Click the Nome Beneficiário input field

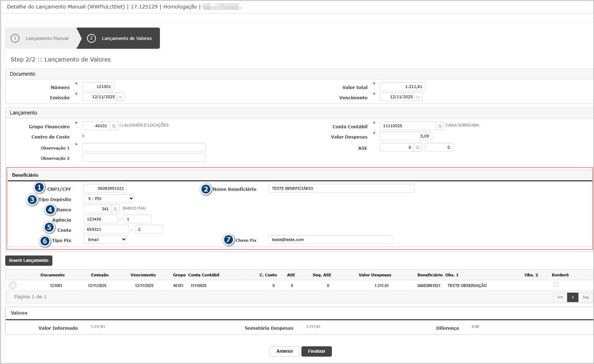(x=341, y=188)
